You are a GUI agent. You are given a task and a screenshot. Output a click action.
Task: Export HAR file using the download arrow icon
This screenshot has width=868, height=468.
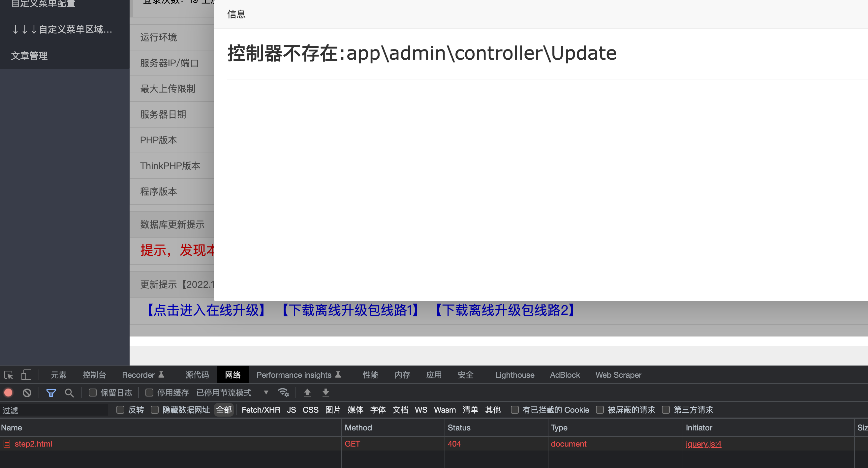(x=325, y=393)
